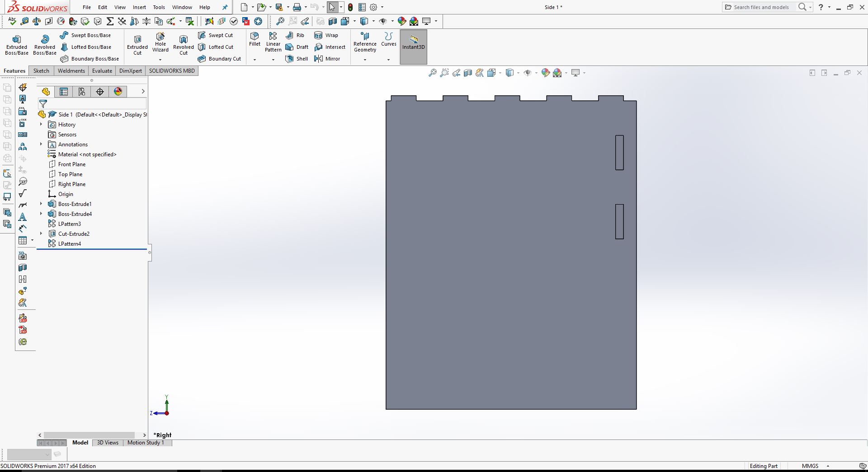The image size is (868, 472).
Task: Switch to the Evaluate tab
Action: tap(102, 71)
